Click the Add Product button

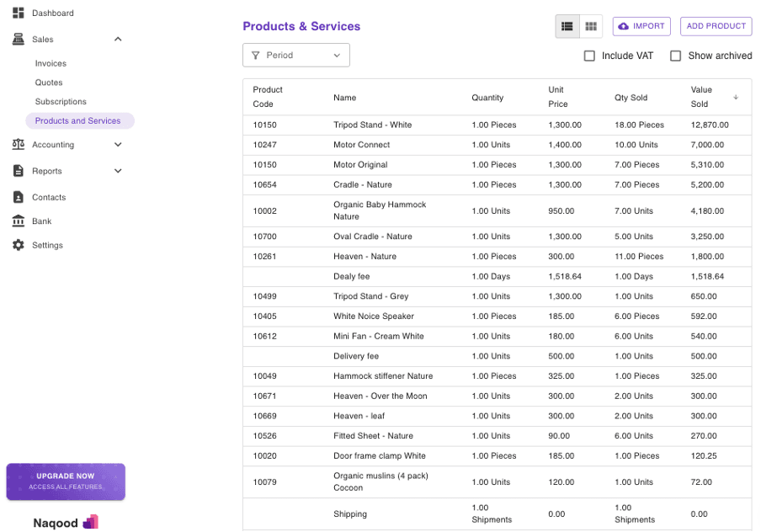tap(716, 26)
